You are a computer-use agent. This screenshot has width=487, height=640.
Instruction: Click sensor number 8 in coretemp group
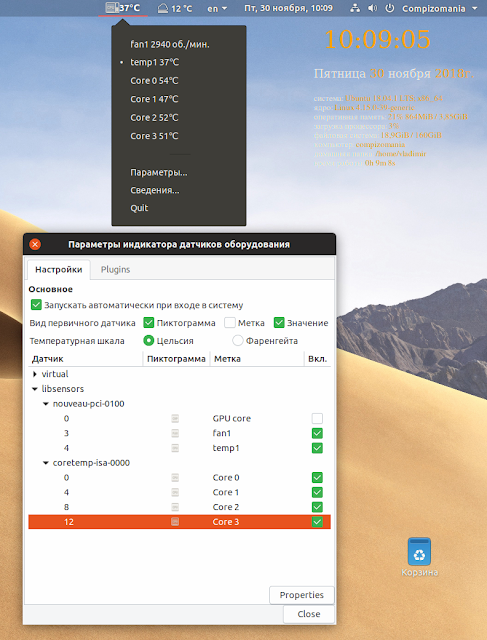tap(66, 507)
